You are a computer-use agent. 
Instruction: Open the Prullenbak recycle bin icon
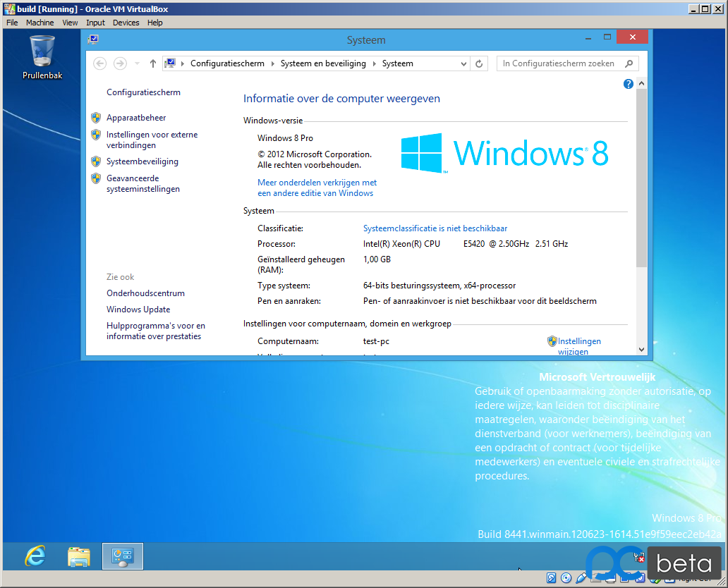(x=42, y=58)
